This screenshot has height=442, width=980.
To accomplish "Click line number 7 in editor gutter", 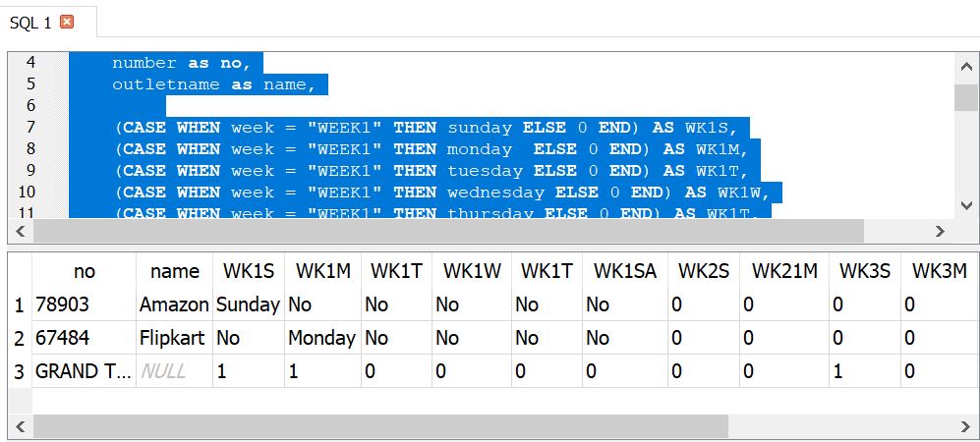I will (x=31, y=128).
